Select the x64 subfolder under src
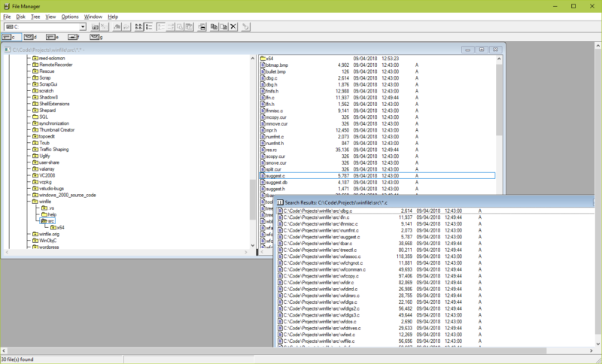The image size is (602, 364). point(61,227)
